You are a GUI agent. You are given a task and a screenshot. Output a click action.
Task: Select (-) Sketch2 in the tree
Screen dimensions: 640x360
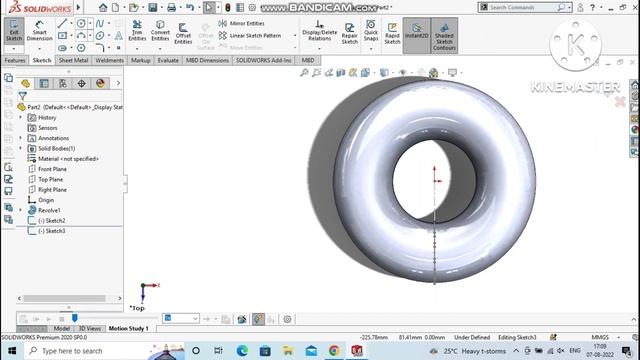(51, 220)
